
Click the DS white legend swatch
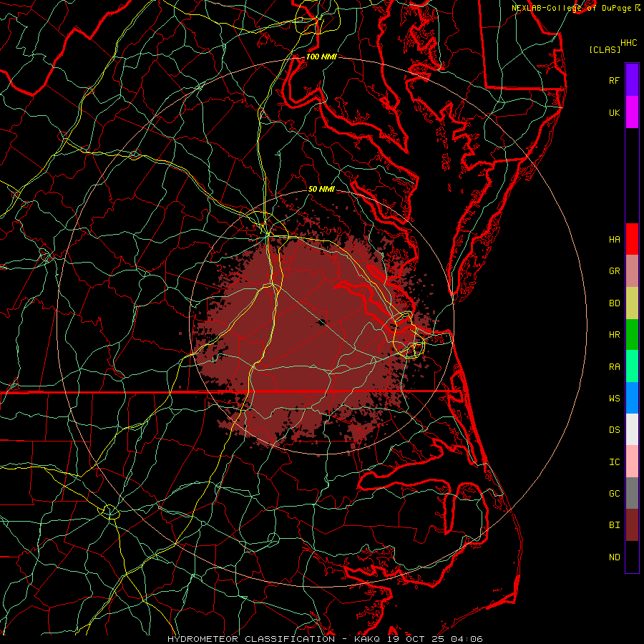pos(632,429)
